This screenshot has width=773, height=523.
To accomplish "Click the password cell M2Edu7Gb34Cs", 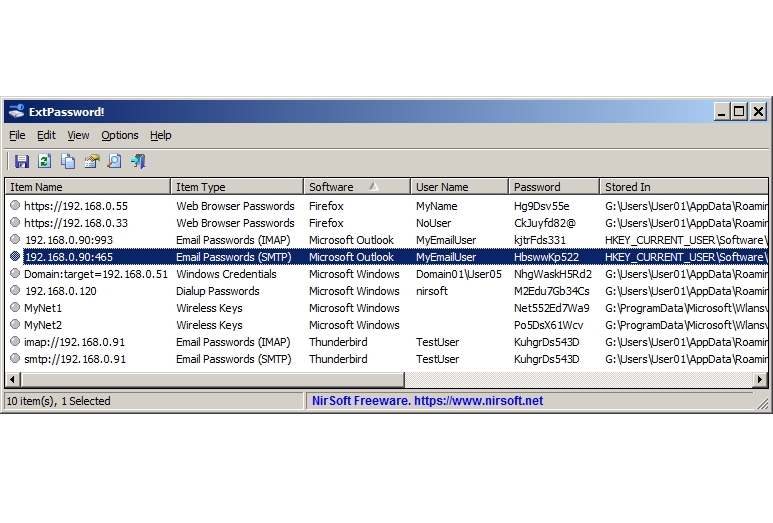I will [x=552, y=291].
